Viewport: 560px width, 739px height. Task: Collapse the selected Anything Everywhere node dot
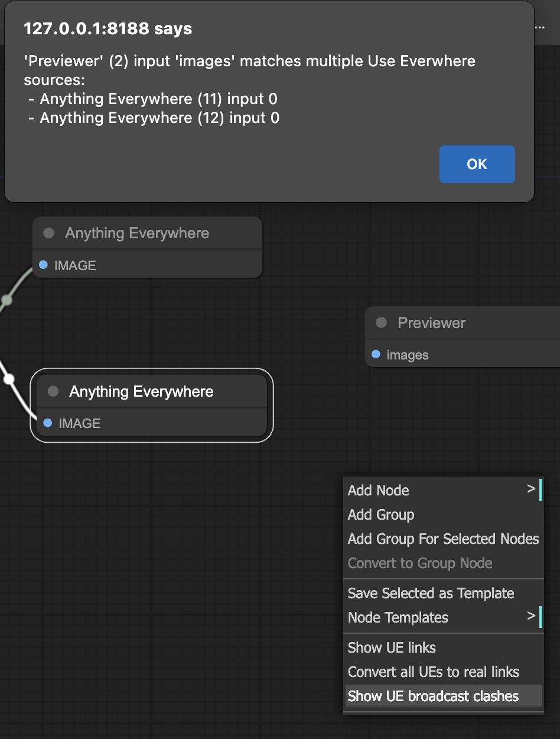coord(53,391)
